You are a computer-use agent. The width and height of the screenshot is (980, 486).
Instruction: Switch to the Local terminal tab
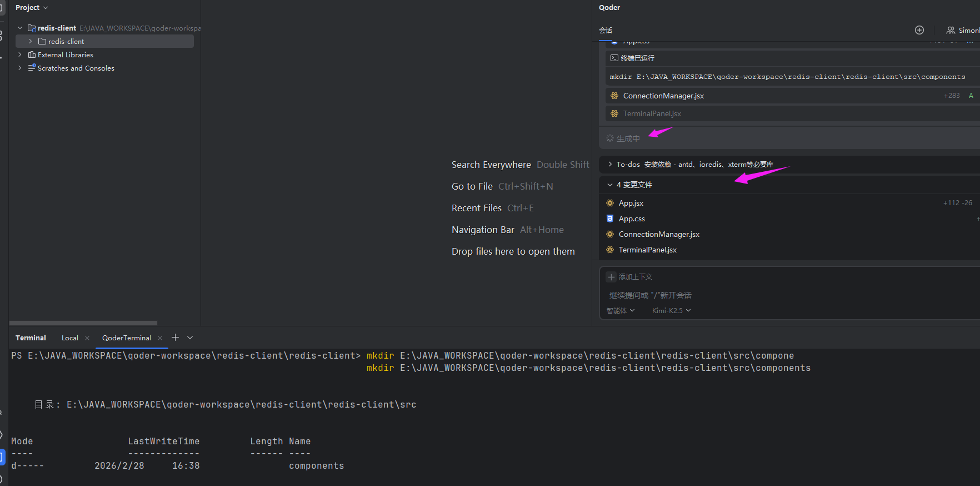(x=69, y=338)
